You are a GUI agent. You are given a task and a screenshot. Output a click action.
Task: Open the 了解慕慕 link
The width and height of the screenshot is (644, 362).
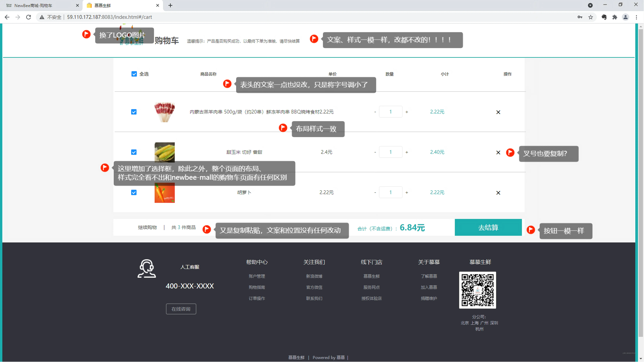coord(429,276)
